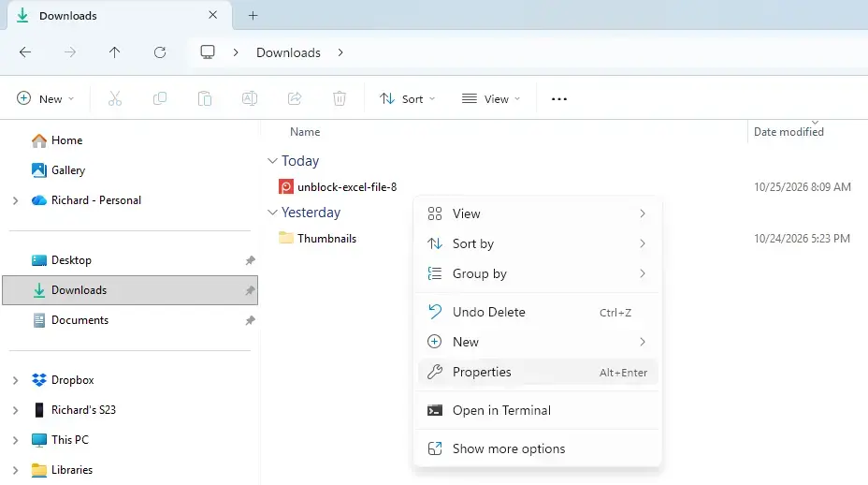Unpin Desktop using its pin icon
Image resolution: width=868 pixels, height=485 pixels.
pyautogui.click(x=251, y=260)
